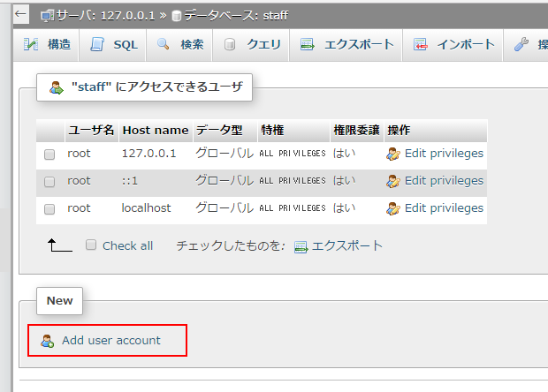This screenshot has height=392, width=548.
Task: Click the search tab's magnifier icon
Action: coord(164,44)
